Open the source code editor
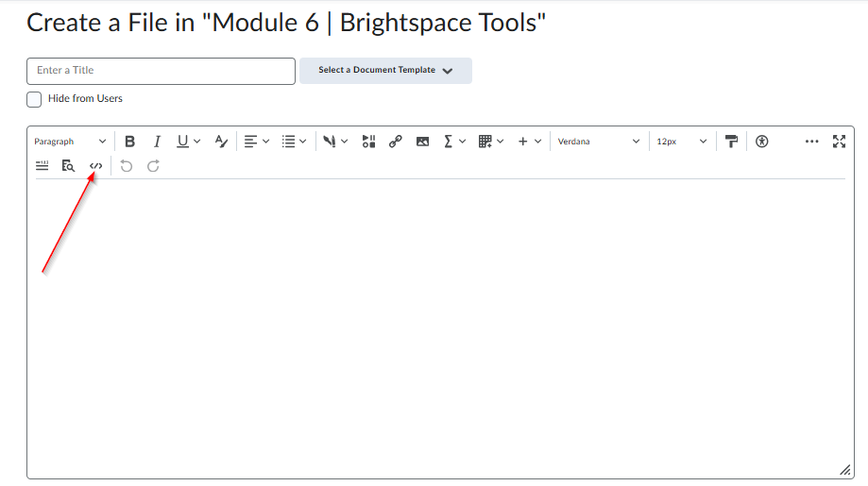868x486 pixels. 95,166
